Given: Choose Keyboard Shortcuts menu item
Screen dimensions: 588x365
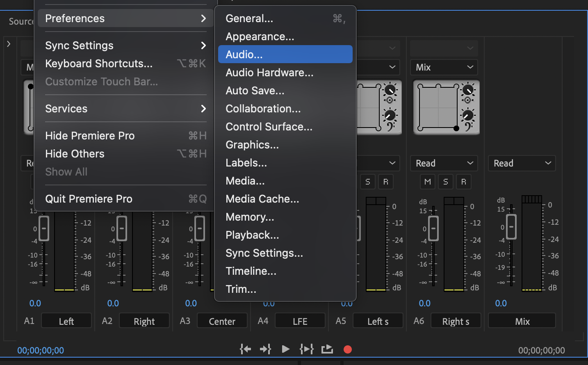Looking at the screenshot, I should (x=125, y=64).
